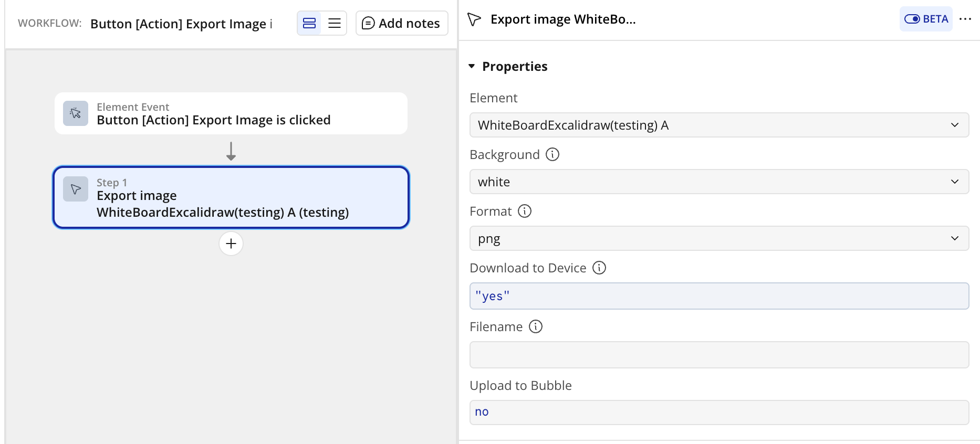Select Step 1 Export image action card
Image resolution: width=980 pixels, height=444 pixels.
(231, 197)
